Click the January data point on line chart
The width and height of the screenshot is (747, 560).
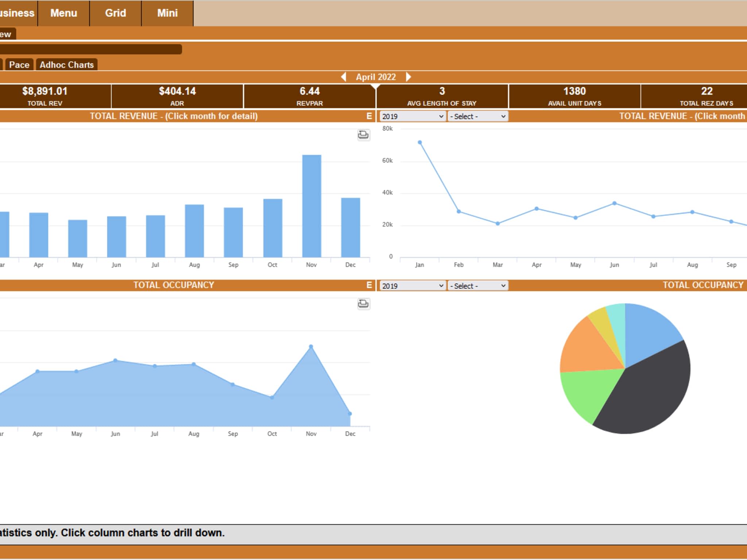pos(420,143)
